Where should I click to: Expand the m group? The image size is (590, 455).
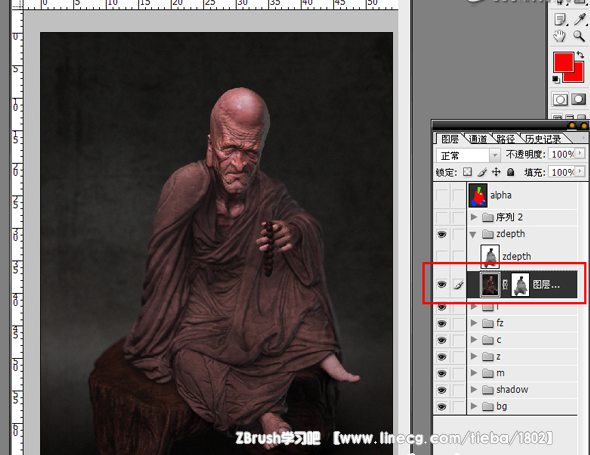pyautogui.click(x=474, y=373)
